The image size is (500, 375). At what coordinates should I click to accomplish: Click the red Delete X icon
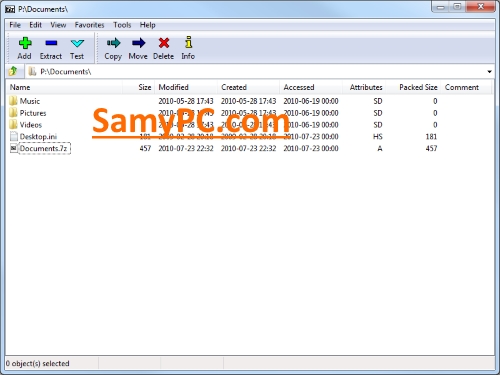164,43
